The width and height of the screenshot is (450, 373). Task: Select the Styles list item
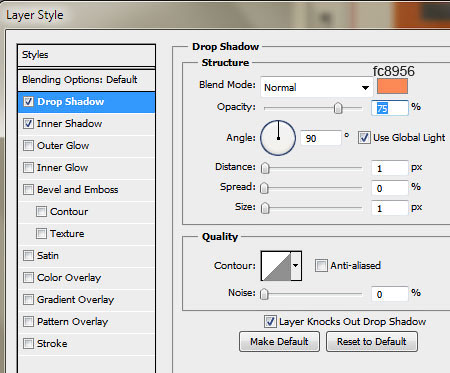(87, 55)
